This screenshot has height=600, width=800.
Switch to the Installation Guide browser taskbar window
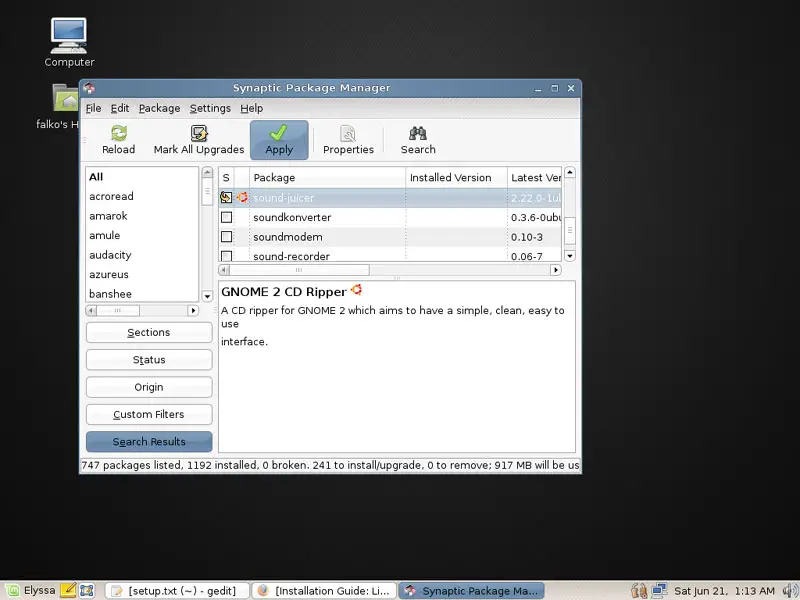(324, 591)
